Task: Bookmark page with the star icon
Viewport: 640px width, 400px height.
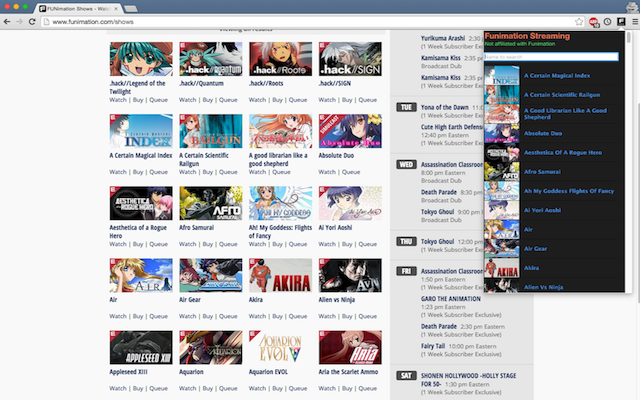Action: coord(579,22)
